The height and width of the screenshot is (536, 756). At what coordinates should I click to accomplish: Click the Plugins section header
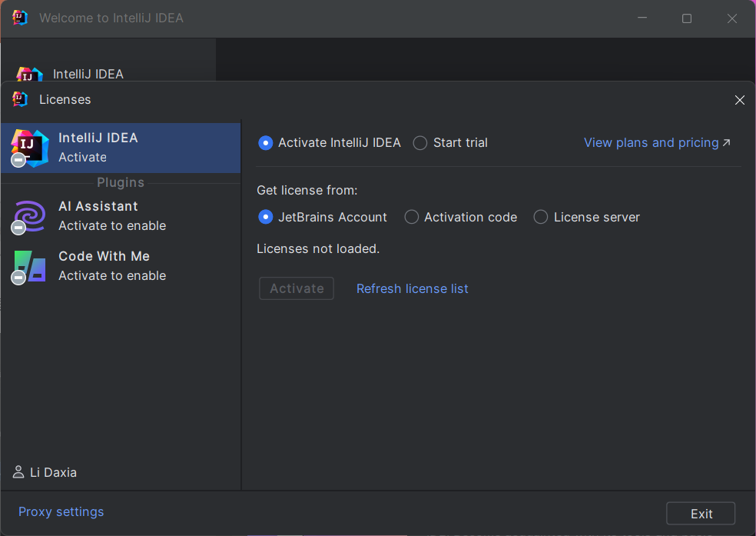click(121, 182)
